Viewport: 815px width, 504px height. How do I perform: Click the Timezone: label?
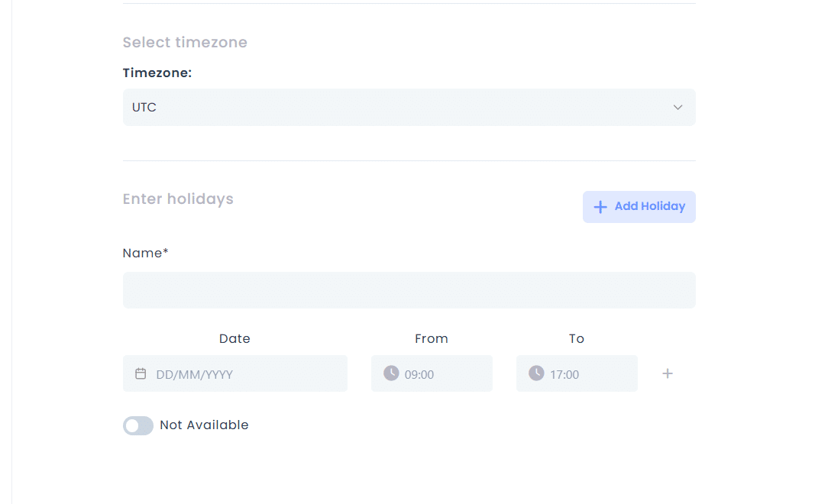[157, 73]
